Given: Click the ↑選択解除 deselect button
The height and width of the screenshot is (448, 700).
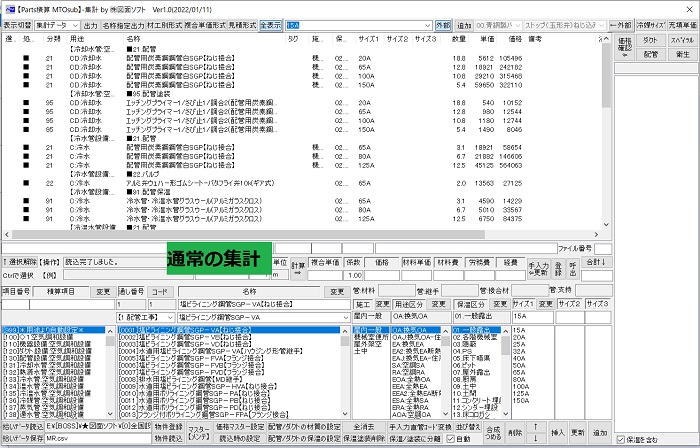Looking at the screenshot, I should [x=19, y=262].
